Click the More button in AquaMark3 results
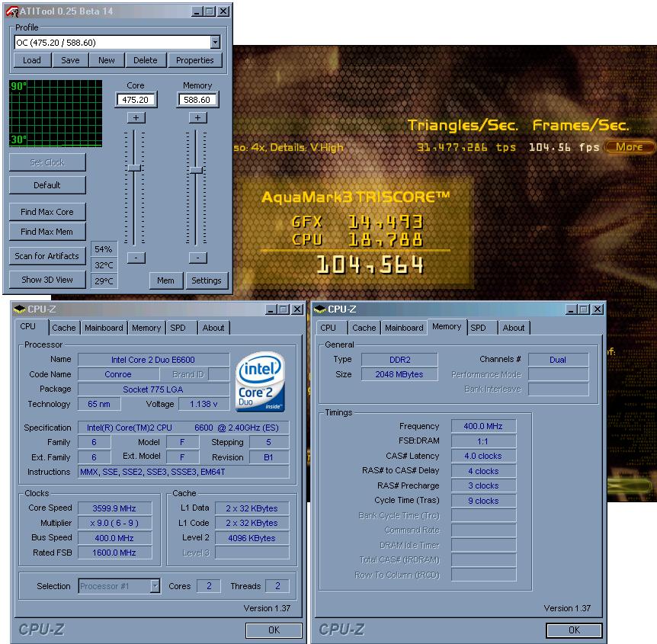 [629, 147]
